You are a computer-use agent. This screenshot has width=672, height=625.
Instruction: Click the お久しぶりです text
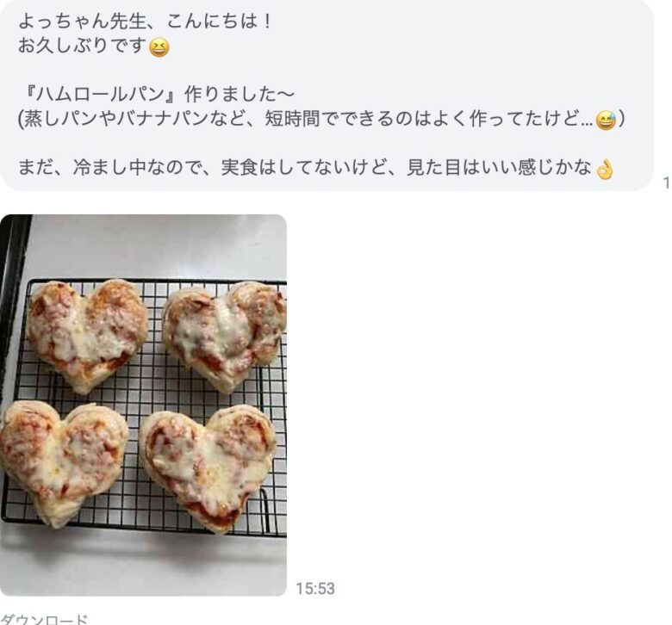pyautogui.click(x=82, y=46)
